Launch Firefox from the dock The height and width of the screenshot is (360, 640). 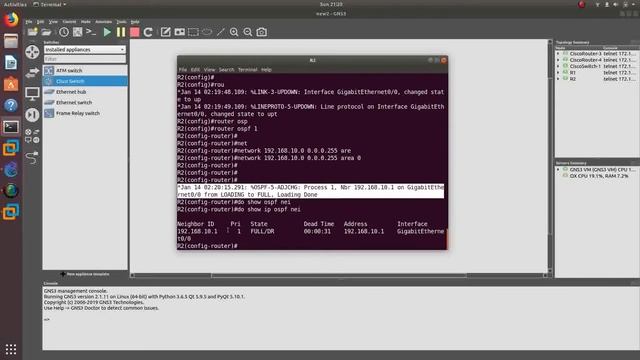click(x=11, y=20)
